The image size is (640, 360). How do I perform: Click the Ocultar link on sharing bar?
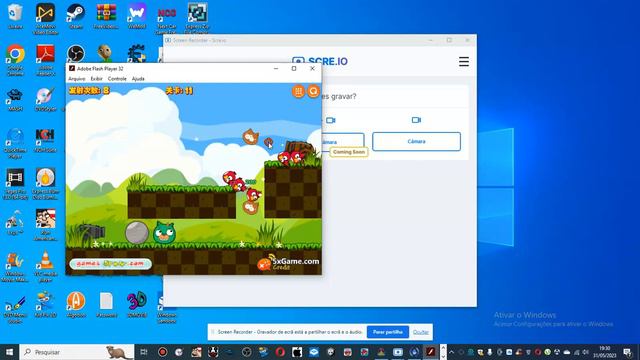pos(420,332)
